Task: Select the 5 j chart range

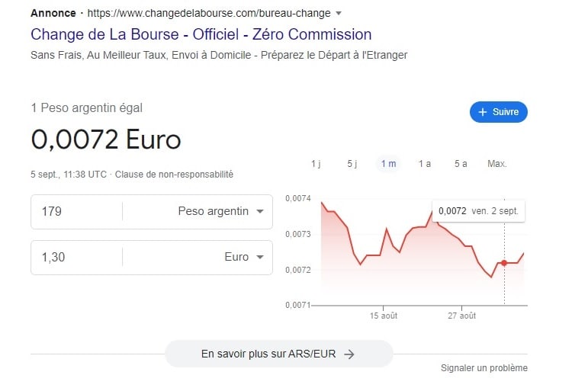Action: (352, 164)
